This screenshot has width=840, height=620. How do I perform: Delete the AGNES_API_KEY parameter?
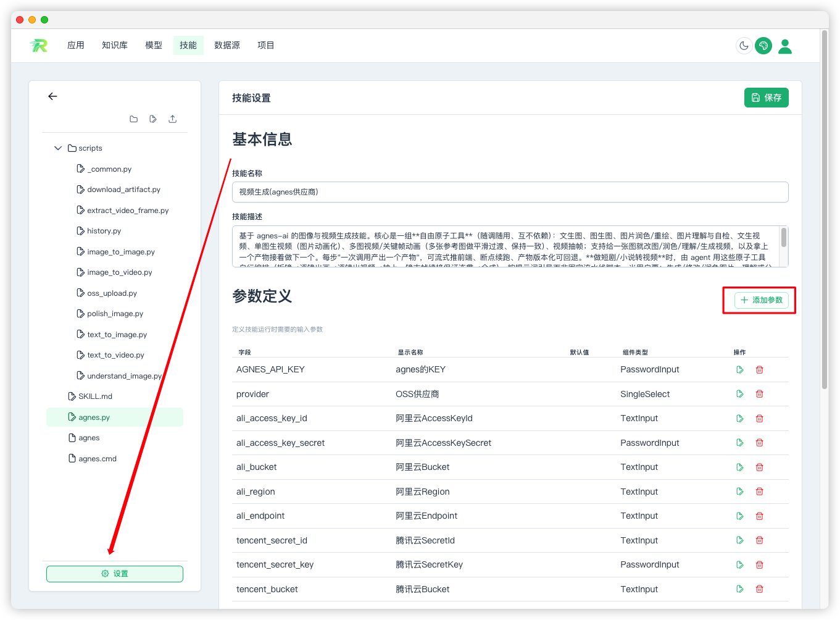click(760, 370)
